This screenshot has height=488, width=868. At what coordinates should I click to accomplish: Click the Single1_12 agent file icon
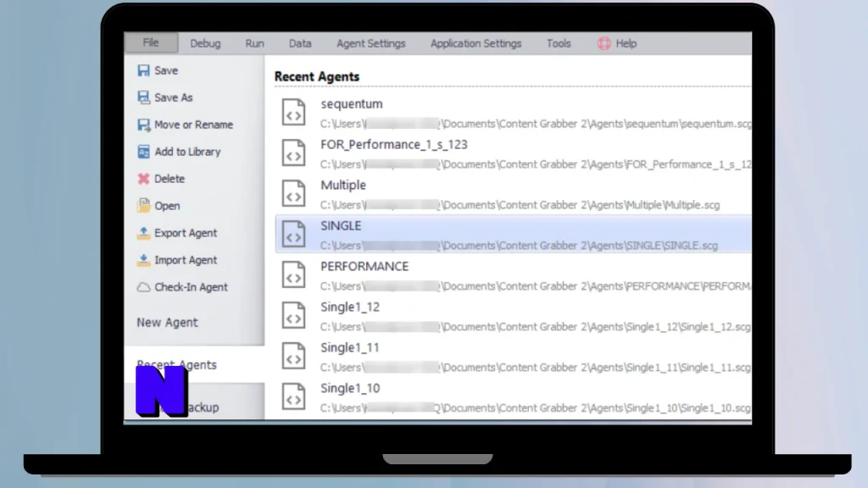[x=293, y=315]
